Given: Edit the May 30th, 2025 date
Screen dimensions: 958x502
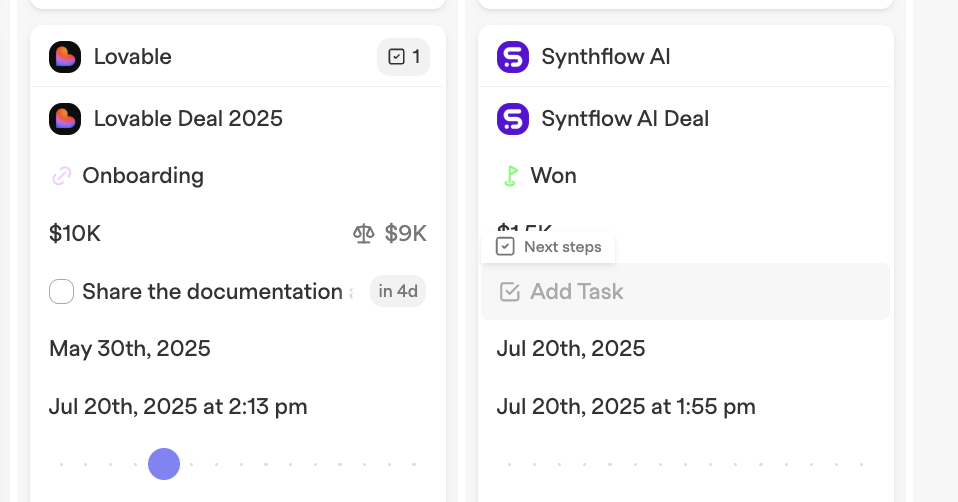Looking at the screenshot, I should point(130,349).
